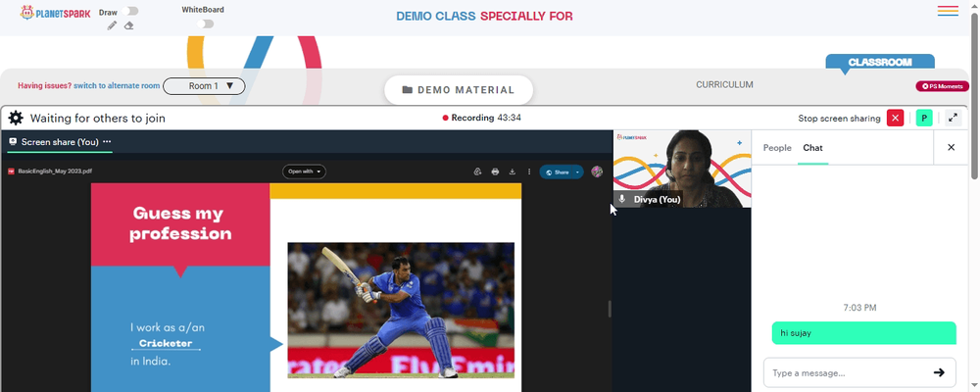Open the PDF viewer's more-actions vertical dots

tap(529, 171)
